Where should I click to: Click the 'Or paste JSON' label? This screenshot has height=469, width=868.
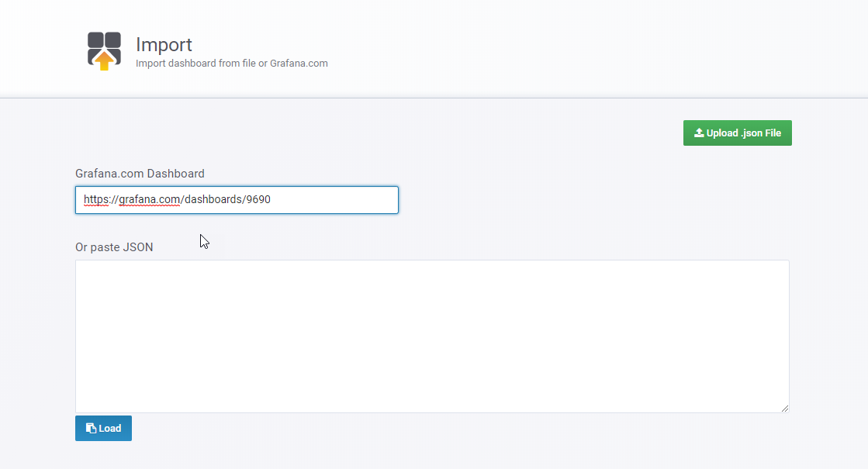coord(114,247)
